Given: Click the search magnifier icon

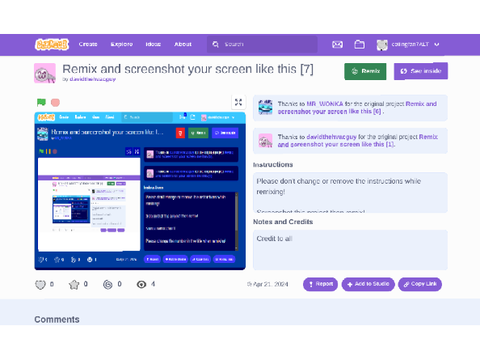Looking at the screenshot, I should click(216, 44).
